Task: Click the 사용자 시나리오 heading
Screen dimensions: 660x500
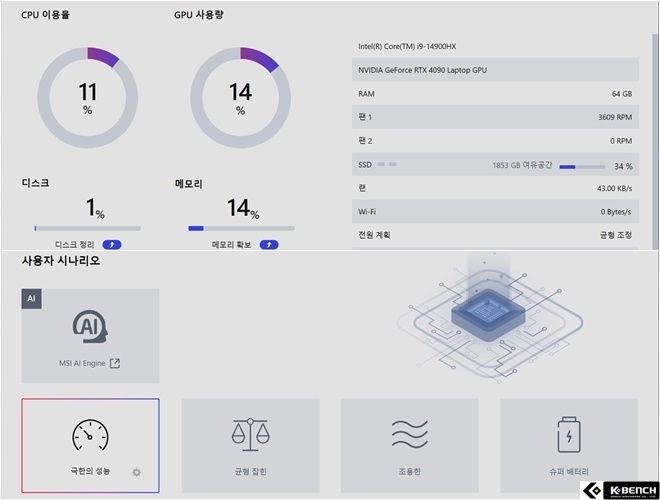Action: tap(61, 261)
